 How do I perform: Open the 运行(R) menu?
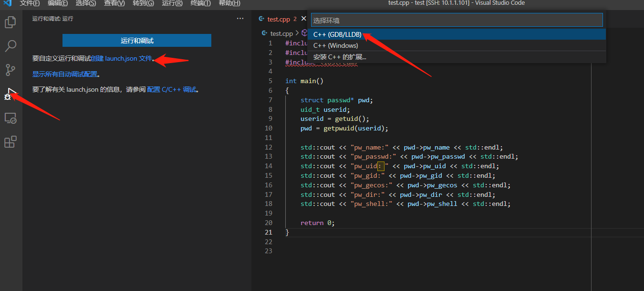[172, 3]
